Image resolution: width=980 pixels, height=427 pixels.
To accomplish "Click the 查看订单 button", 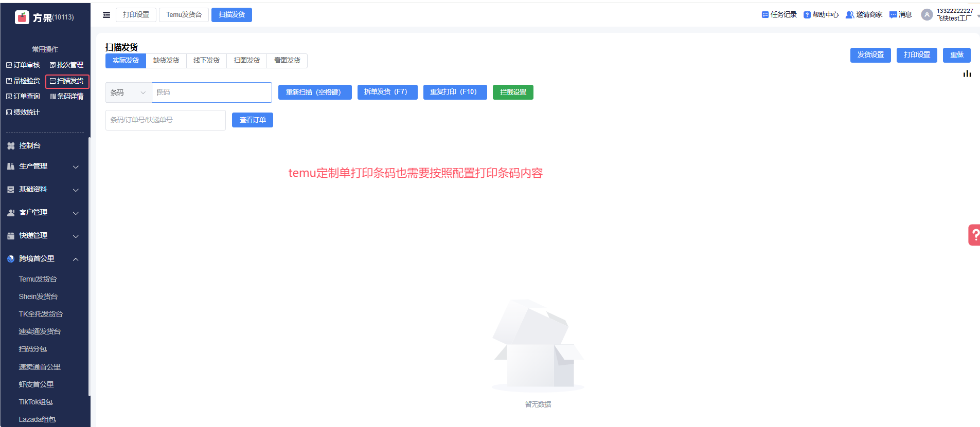I will [253, 120].
